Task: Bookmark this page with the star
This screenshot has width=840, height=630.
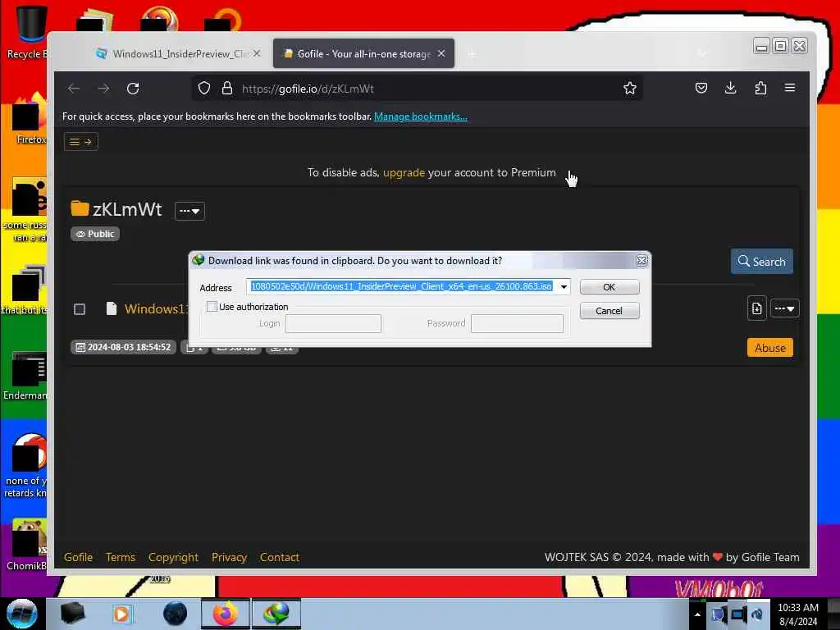Action: tap(629, 89)
